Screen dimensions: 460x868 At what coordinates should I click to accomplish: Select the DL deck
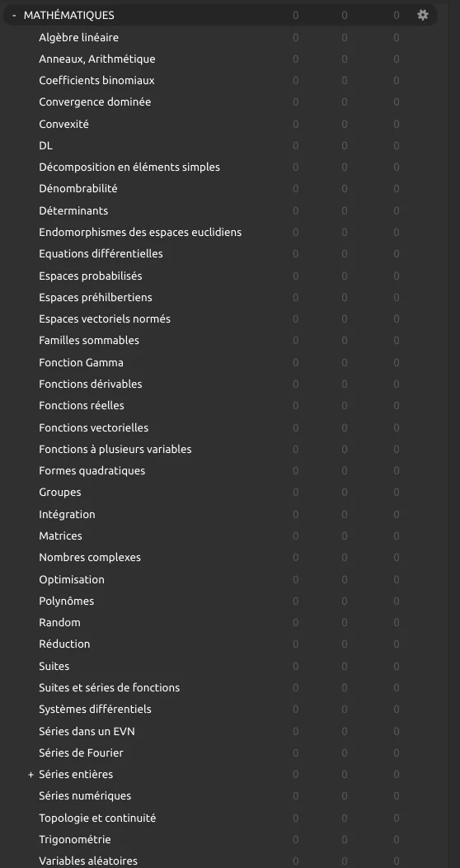pos(46,145)
